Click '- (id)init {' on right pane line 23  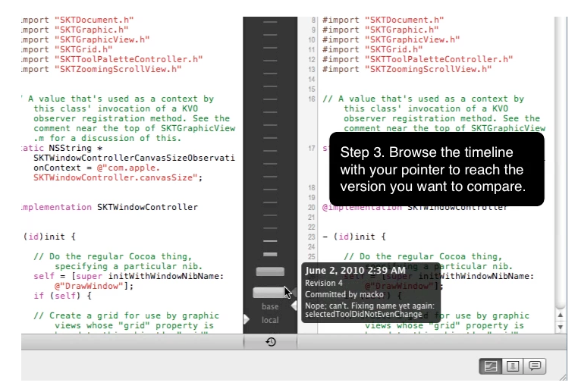(354, 237)
